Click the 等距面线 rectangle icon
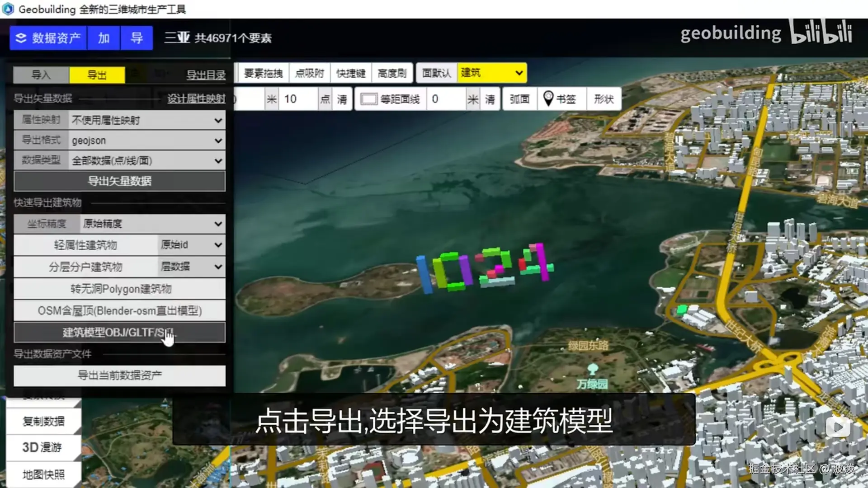Image resolution: width=868 pixels, height=488 pixels. 368,99
